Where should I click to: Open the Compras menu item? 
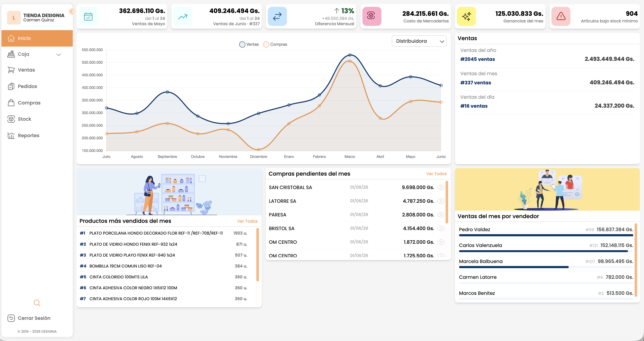[x=37, y=103]
